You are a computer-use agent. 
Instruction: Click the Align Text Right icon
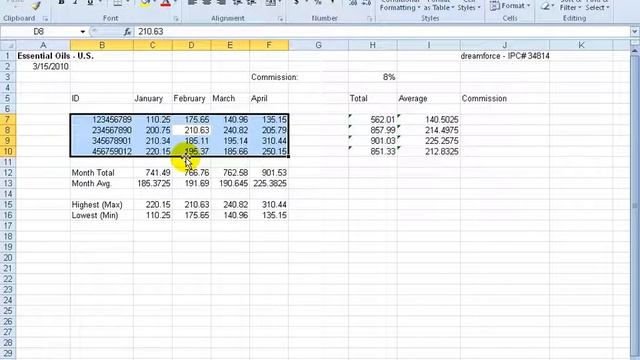[221, 3]
